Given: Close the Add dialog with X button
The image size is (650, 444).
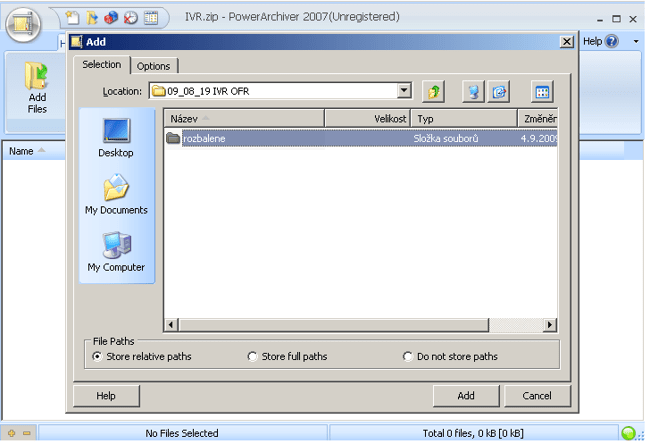Looking at the screenshot, I should tap(567, 41).
